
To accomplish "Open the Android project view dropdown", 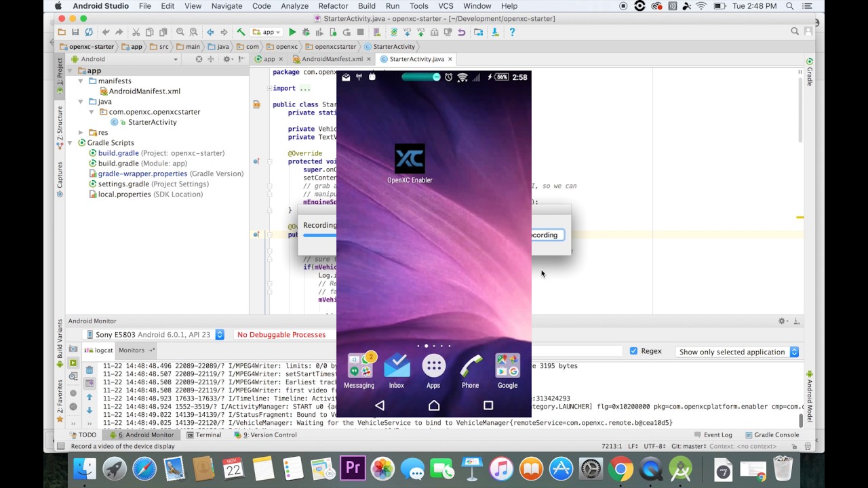I will [124, 59].
